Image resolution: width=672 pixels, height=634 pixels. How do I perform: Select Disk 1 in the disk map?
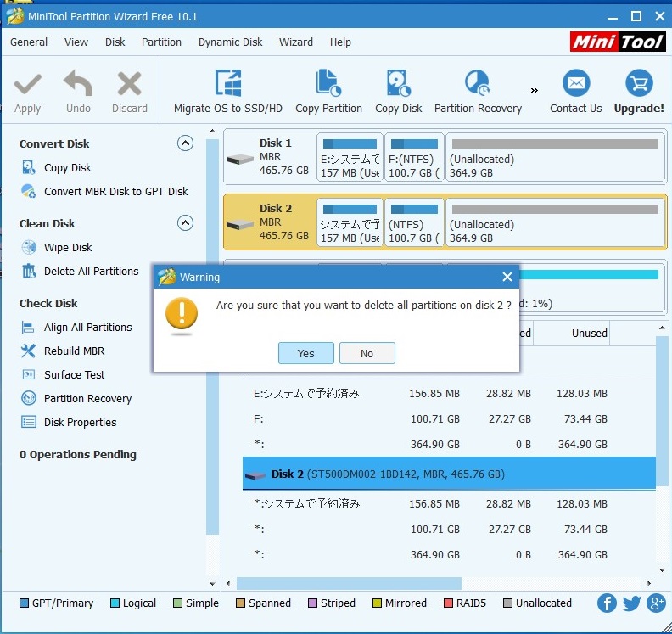pos(270,156)
